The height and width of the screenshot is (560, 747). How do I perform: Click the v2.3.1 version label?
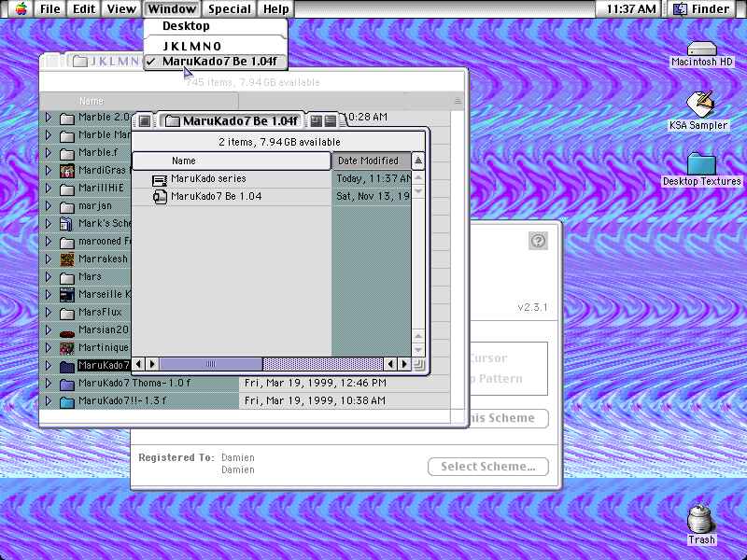[532, 307]
